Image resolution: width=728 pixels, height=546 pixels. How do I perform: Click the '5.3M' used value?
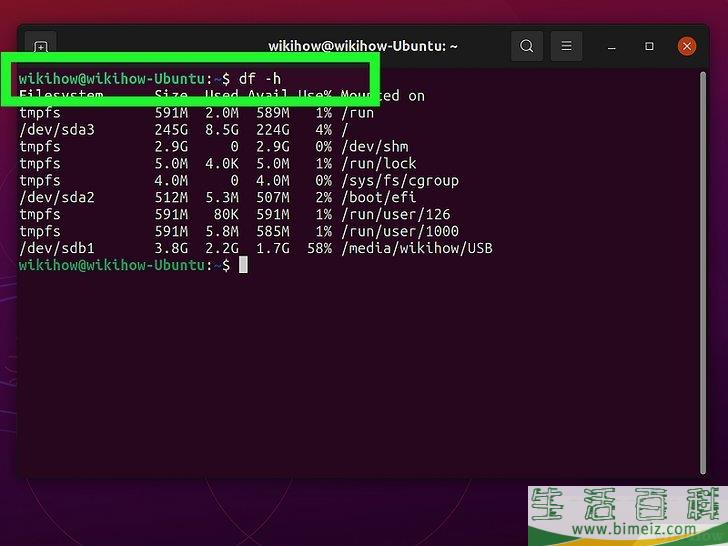pos(222,197)
